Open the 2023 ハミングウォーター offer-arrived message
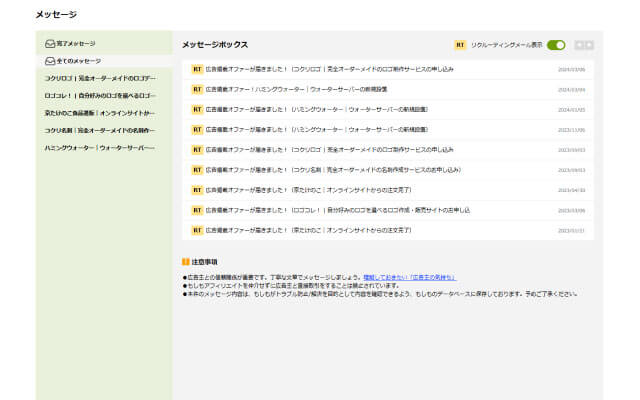Screen dimensions: 640x400 click(388, 130)
